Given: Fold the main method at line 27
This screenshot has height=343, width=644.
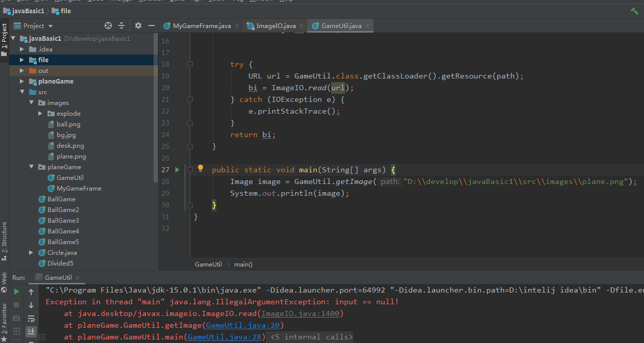Looking at the screenshot, I should 190,170.
